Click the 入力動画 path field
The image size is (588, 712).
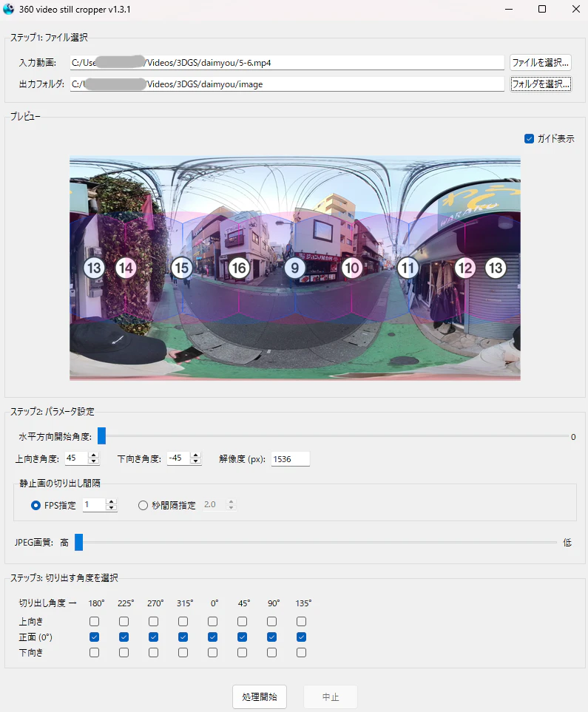tap(287, 63)
